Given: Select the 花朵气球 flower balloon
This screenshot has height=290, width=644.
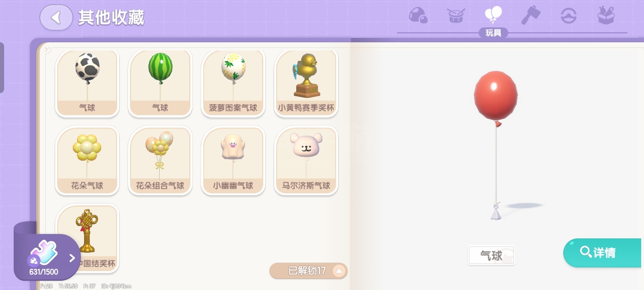Looking at the screenshot, I should coord(87,161).
